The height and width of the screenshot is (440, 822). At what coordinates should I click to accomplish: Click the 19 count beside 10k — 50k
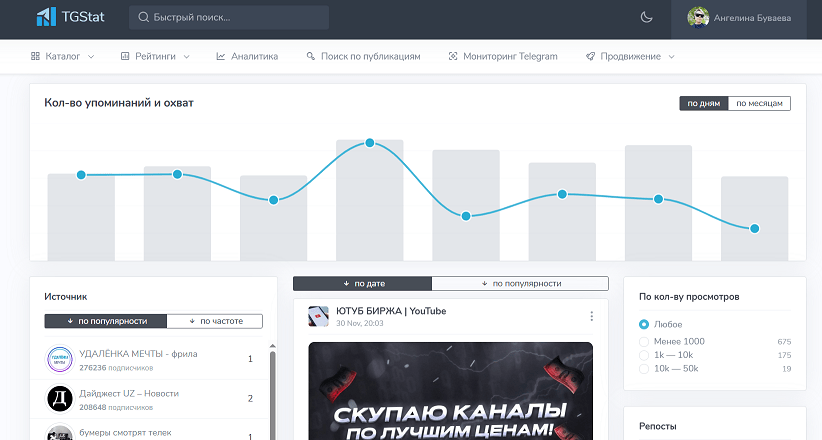(x=786, y=369)
